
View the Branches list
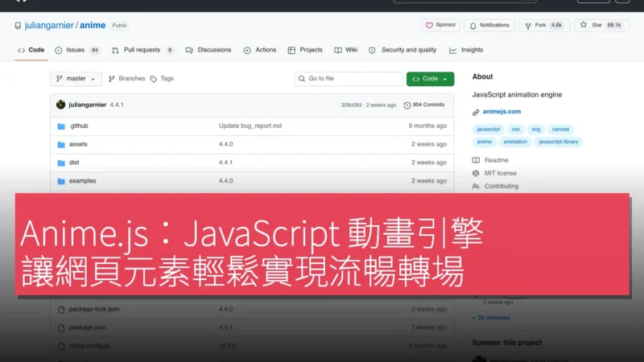127,79
